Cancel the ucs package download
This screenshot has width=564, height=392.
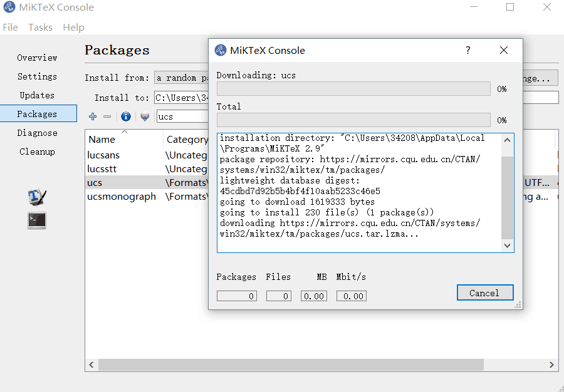(x=485, y=292)
